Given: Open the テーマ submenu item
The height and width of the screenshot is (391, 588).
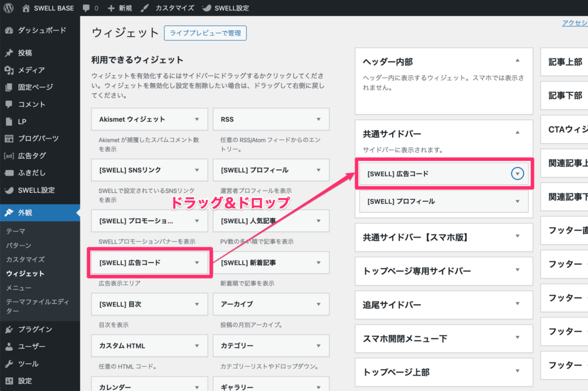Looking at the screenshot, I should pos(16,231).
